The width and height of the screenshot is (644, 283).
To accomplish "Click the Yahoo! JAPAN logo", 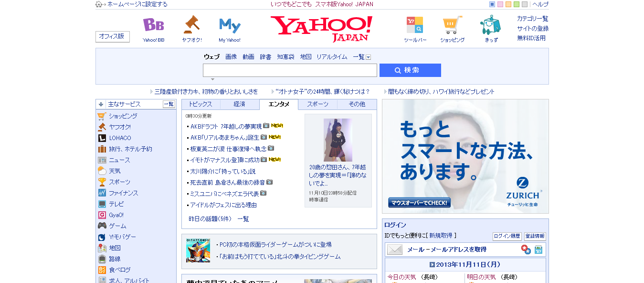I will pos(321,29).
